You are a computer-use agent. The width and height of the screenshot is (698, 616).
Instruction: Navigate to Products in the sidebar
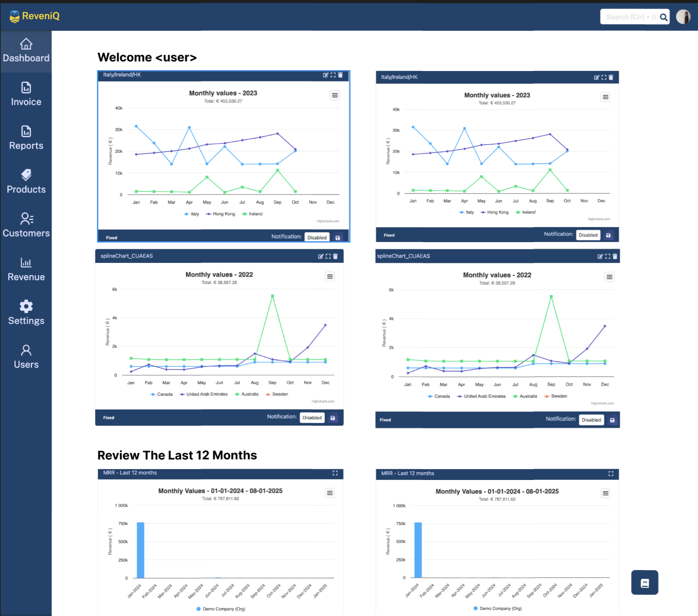(x=26, y=182)
